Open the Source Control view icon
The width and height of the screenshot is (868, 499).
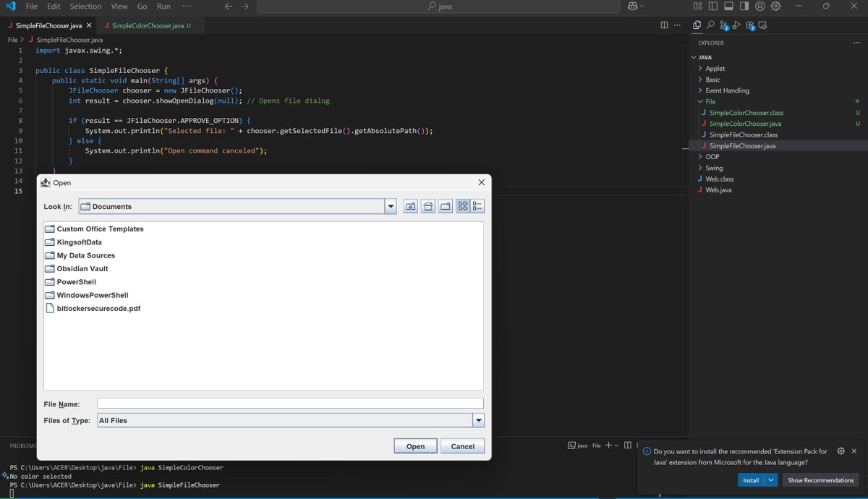click(723, 25)
